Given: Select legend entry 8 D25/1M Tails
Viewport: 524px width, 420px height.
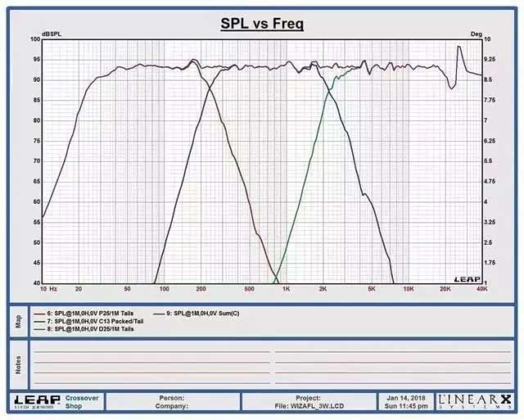Looking at the screenshot, I should point(94,329).
